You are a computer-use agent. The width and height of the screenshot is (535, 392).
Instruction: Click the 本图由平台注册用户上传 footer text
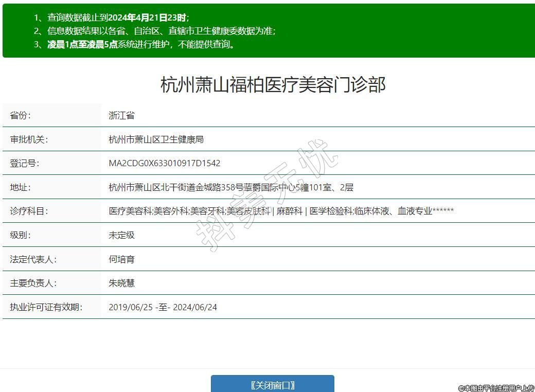coord(496,388)
